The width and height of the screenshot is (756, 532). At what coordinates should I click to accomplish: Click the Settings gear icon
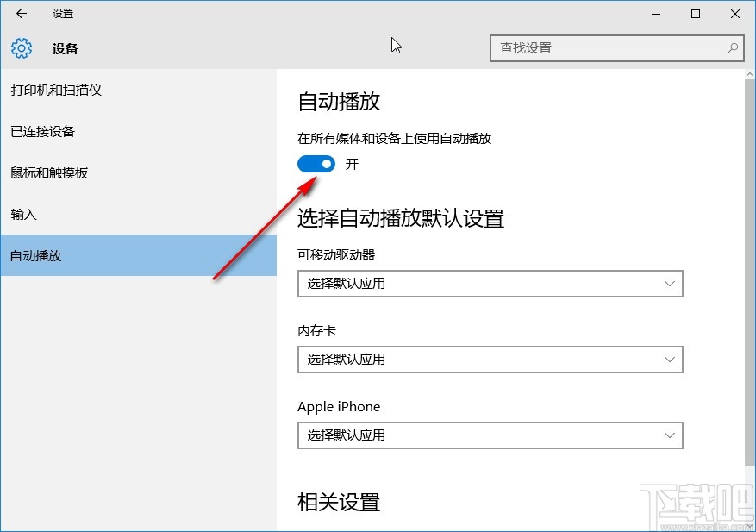(20, 49)
